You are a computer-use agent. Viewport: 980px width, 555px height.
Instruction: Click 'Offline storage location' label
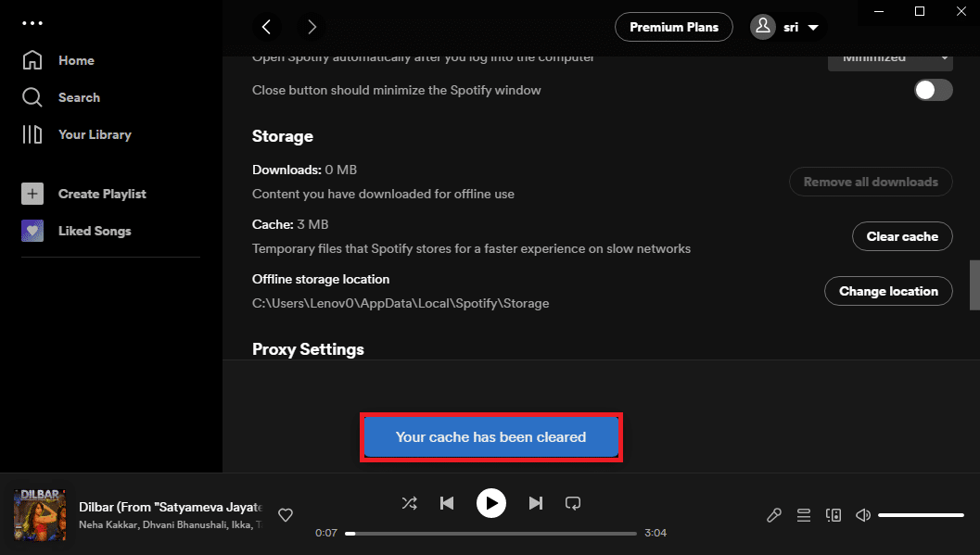point(321,279)
